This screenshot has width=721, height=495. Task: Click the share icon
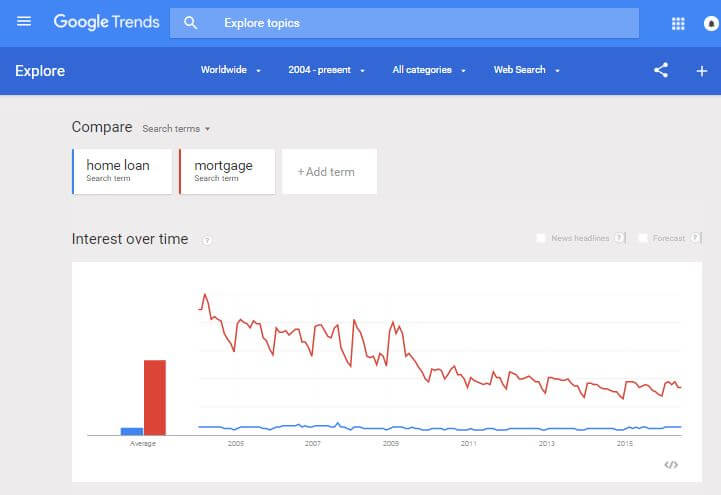(x=661, y=70)
